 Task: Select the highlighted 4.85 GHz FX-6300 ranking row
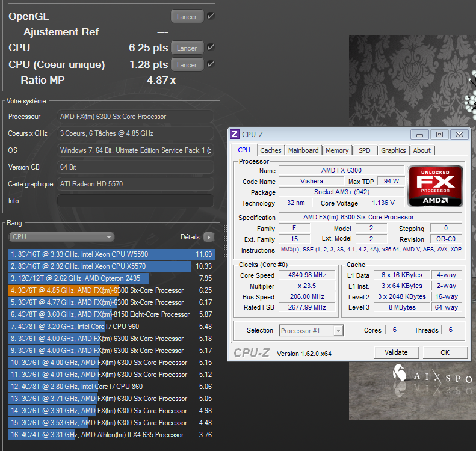click(x=111, y=290)
